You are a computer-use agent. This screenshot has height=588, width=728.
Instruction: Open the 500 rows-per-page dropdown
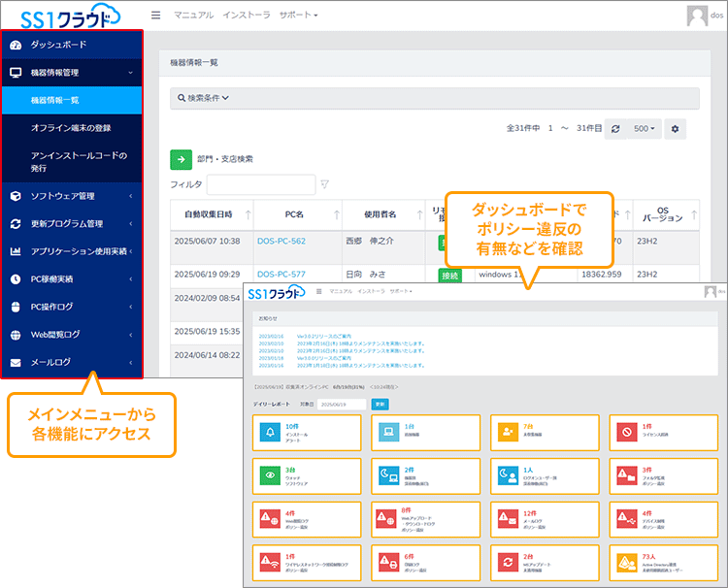tap(645, 129)
